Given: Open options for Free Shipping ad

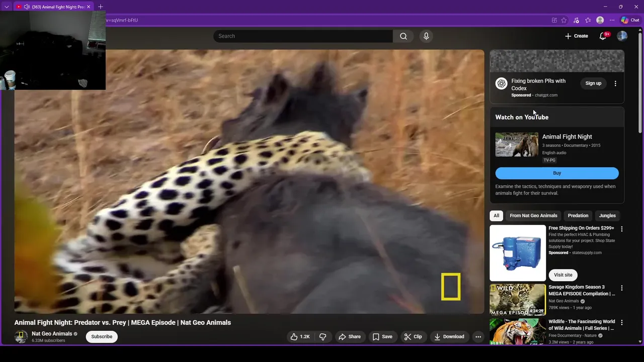Looking at the screenshot, I should [622, 229].
